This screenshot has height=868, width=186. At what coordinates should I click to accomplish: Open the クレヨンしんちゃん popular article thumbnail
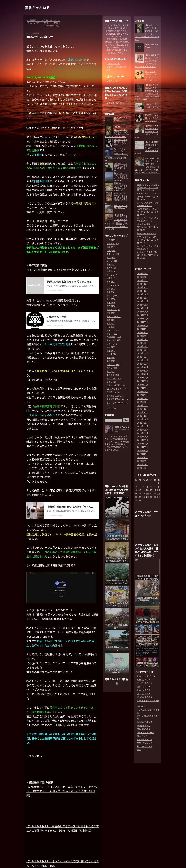pos(139,107)
